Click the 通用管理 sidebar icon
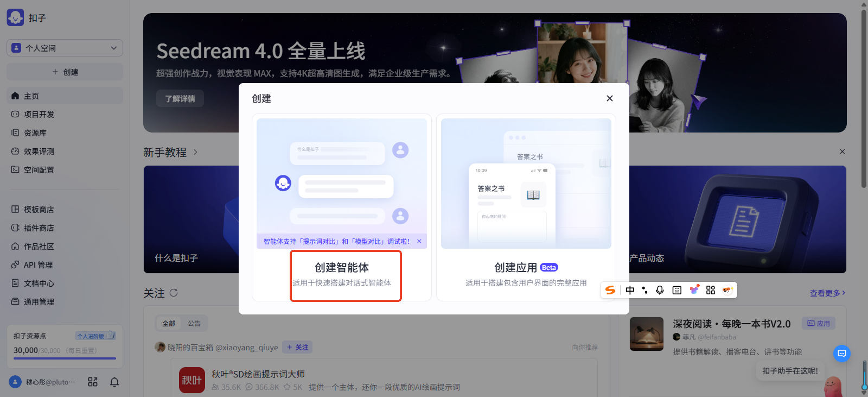Image resolution: width=868 pixels, height=397 pixels. (x=15, y=301)
